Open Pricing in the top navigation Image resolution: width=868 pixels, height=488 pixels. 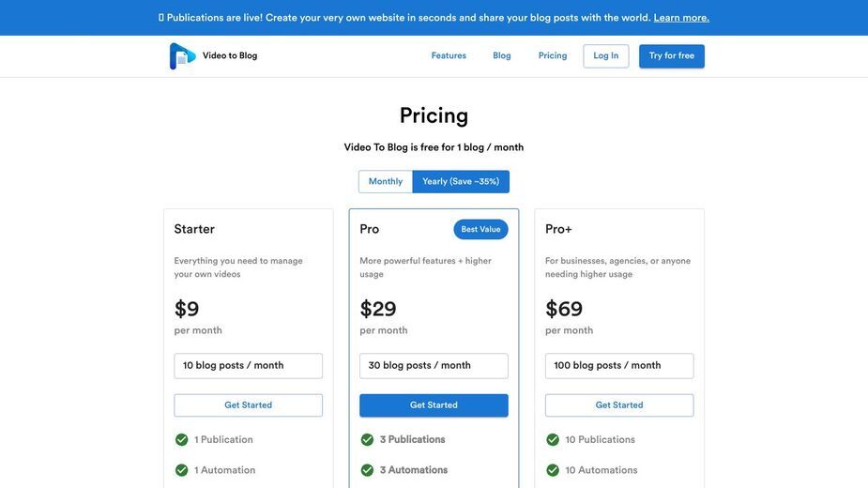point(553,56)
